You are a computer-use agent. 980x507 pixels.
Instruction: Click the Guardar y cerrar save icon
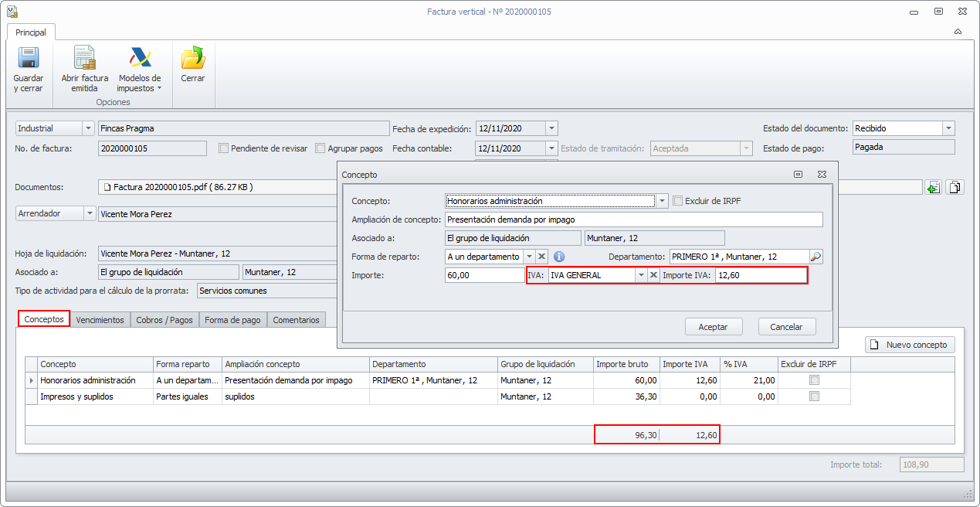tap(29, 59)
